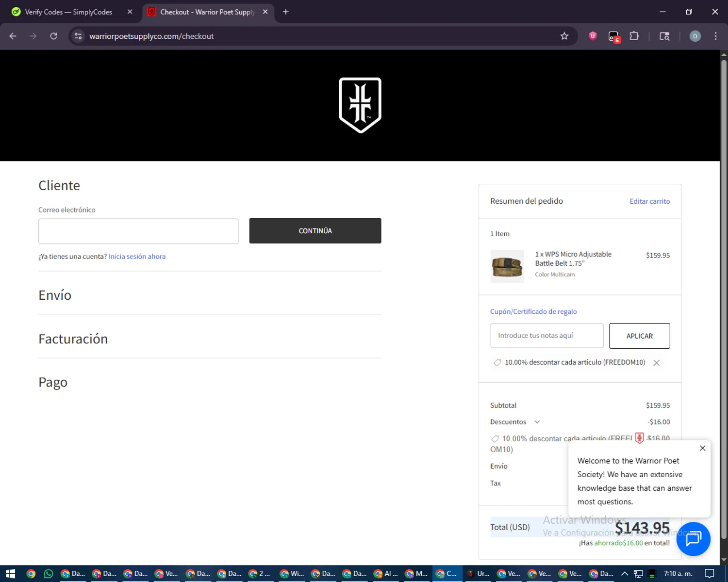Open the extension showing badge 6
Viewport: 728px width, 582px height.
coord(614,37)
